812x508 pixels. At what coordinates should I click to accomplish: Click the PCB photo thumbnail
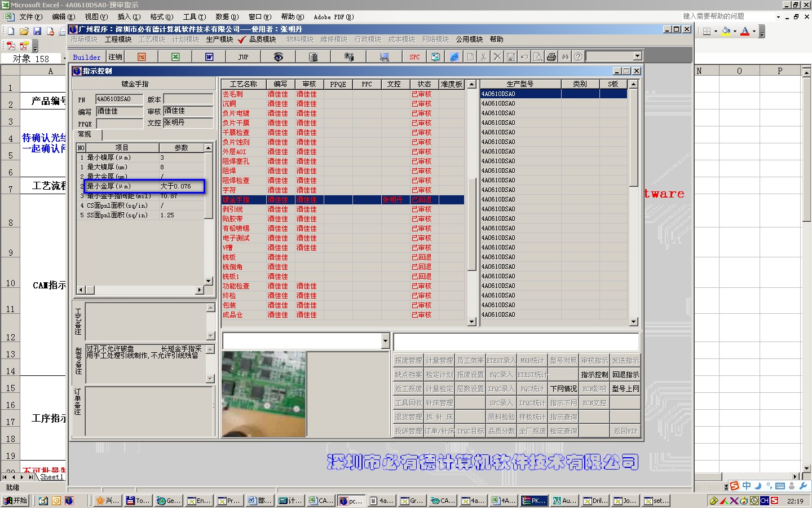(264, 394)
